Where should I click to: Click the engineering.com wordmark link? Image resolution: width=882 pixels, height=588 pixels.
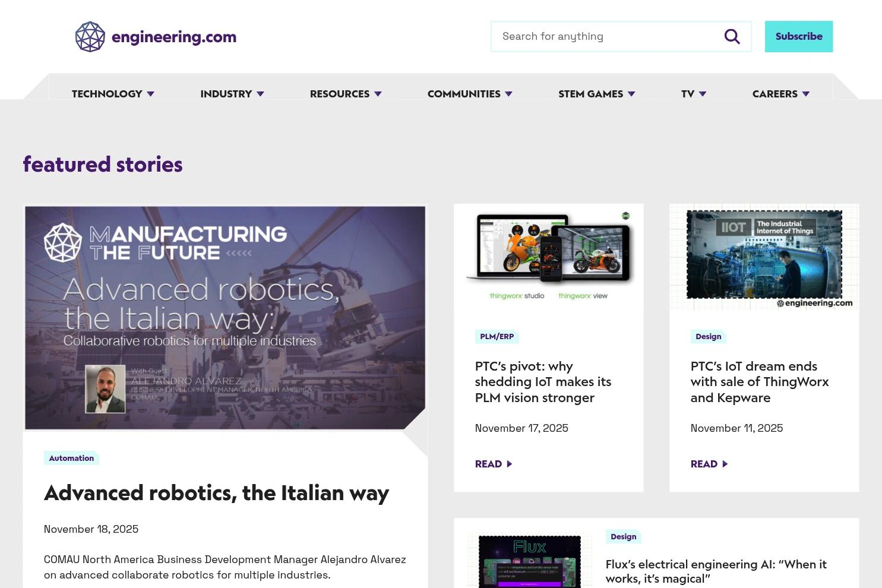(x=174, y=37)
